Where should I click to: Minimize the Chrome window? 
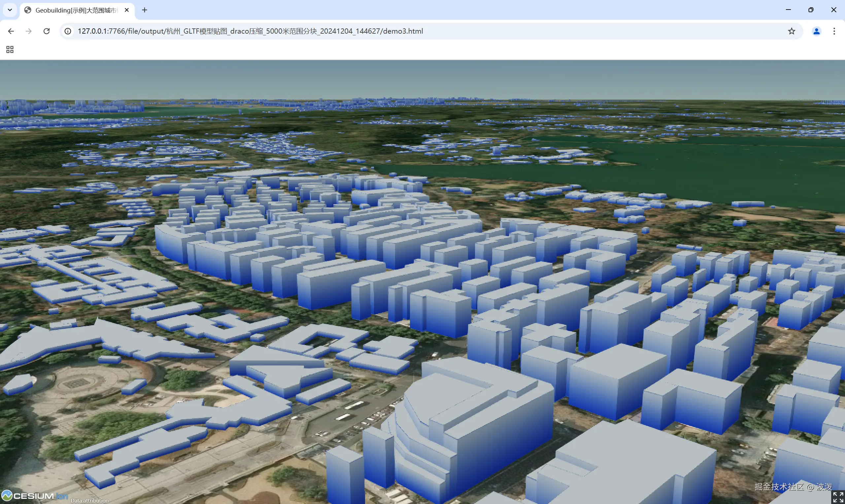788,10
